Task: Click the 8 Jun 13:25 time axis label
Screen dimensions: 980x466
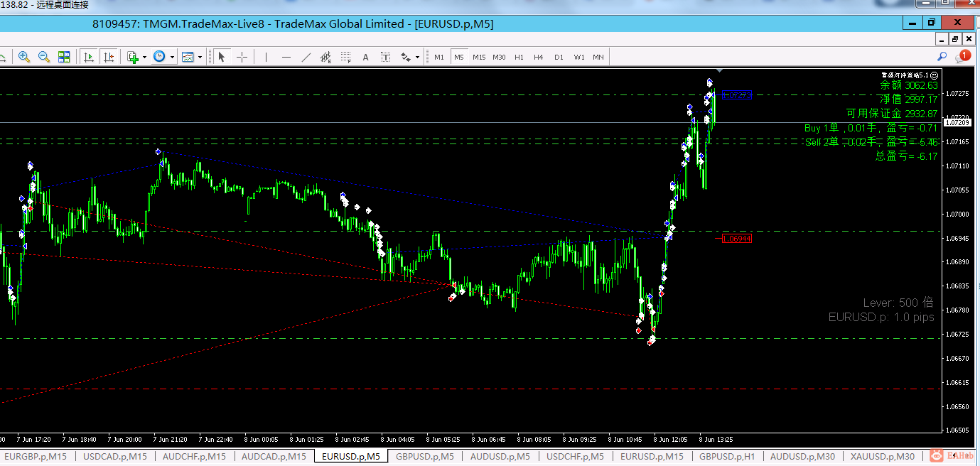Action: point(716,439)
